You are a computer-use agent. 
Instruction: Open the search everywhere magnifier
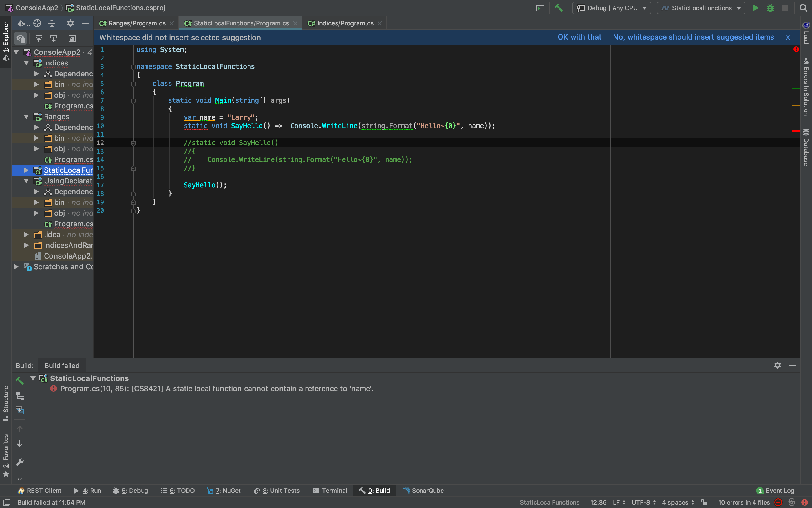pyautogui.click(x=803, y=8)
